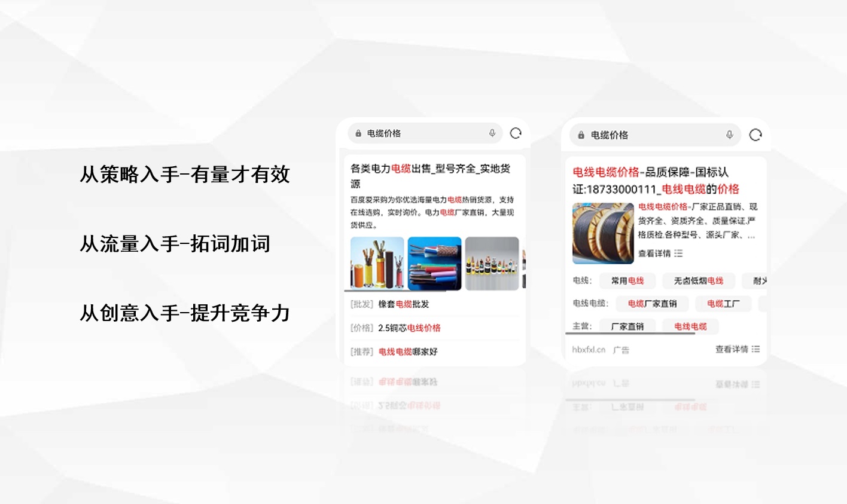
Task: Click the scrollbar below the 主营 tag row
Action: pos(629,333)
